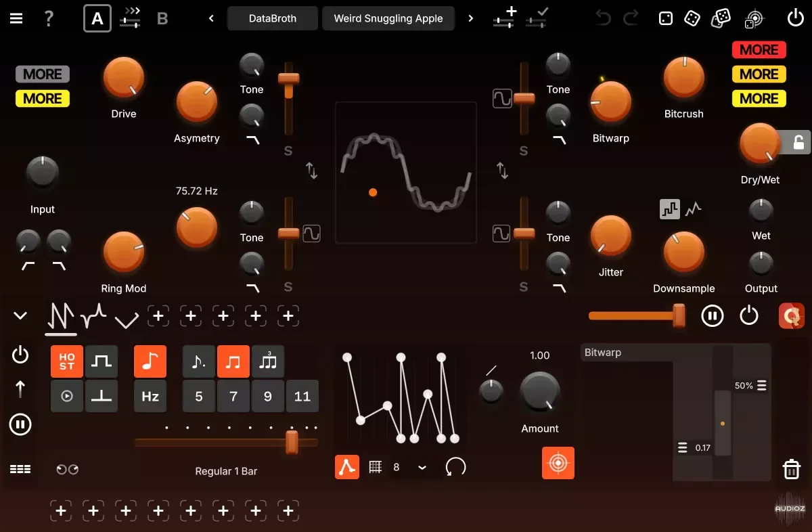
Task: Click the Bitcrush knob
Action: tap(684, 77)
